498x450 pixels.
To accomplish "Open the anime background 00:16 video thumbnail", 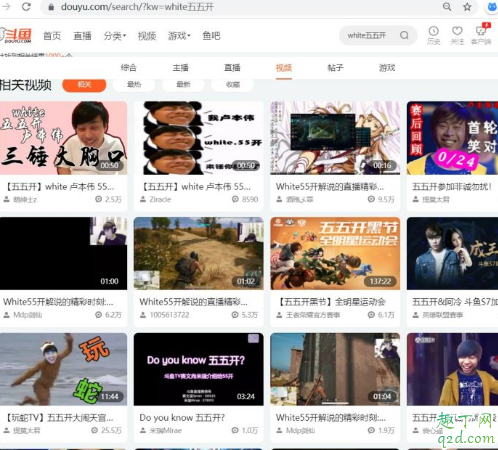I will tap(335, 138).
